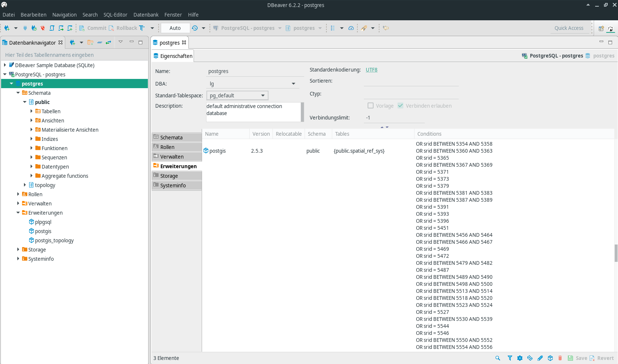
Task: Toggle the Auto commit mode button
Action: click(175, 28)
